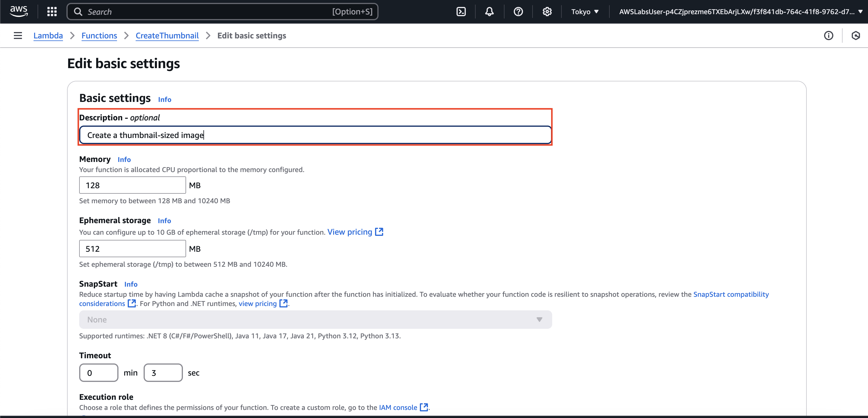Navigate to Functions breadcrumb
This screenshot has width=868, height=418.
[99, 36]
